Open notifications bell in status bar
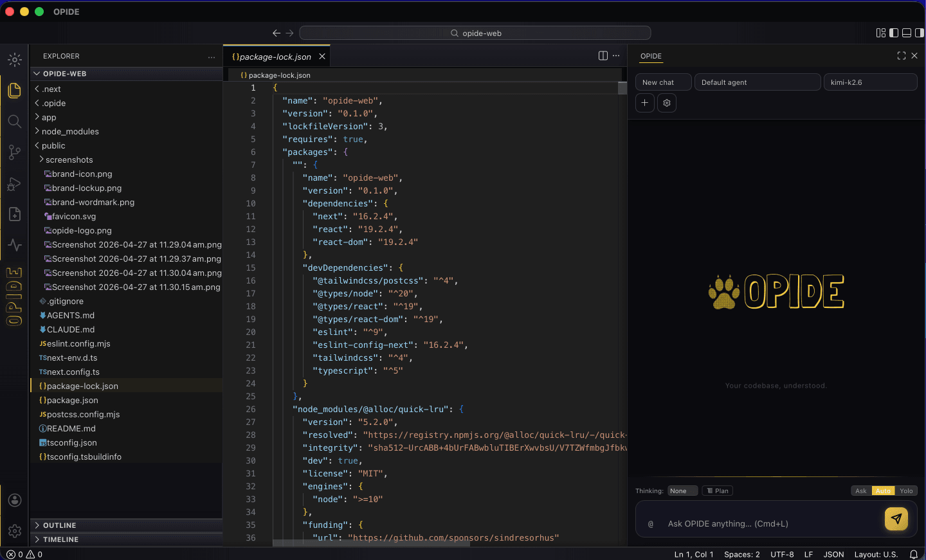This screenshot has width=926, height=560. coord(914,554)
